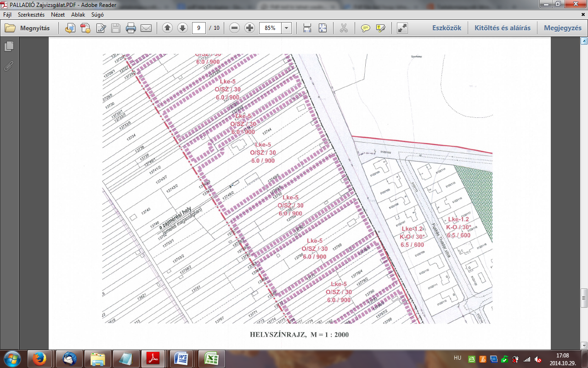Zoom in with the plus button
The width and height of the screenshot is (588, 368).
(x=249, y=28)
